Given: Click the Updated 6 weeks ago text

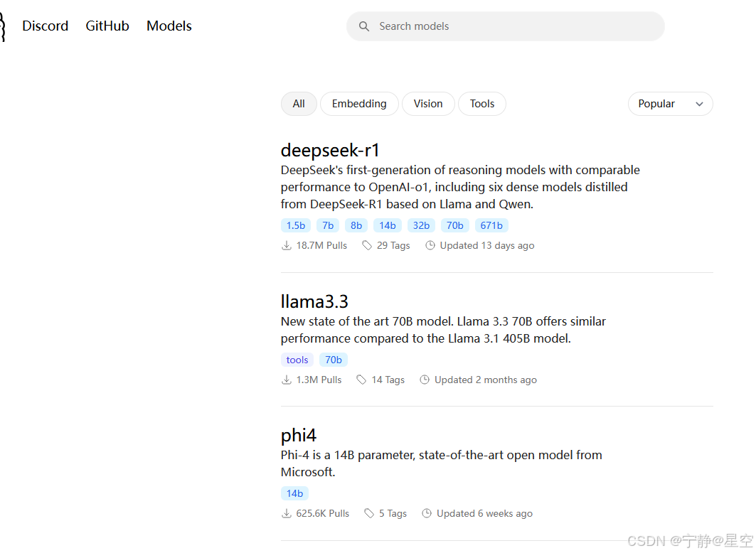Looking at the screenshot, I should coord(484,513).
